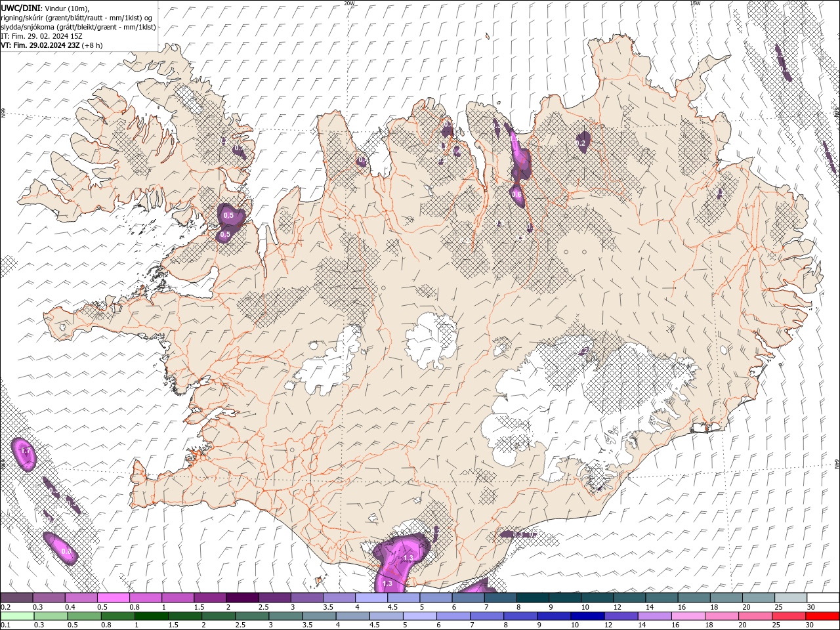
Task: Pick the light lavender 4–4.5 swatch in snow scale
Action: tap(371, 598)
